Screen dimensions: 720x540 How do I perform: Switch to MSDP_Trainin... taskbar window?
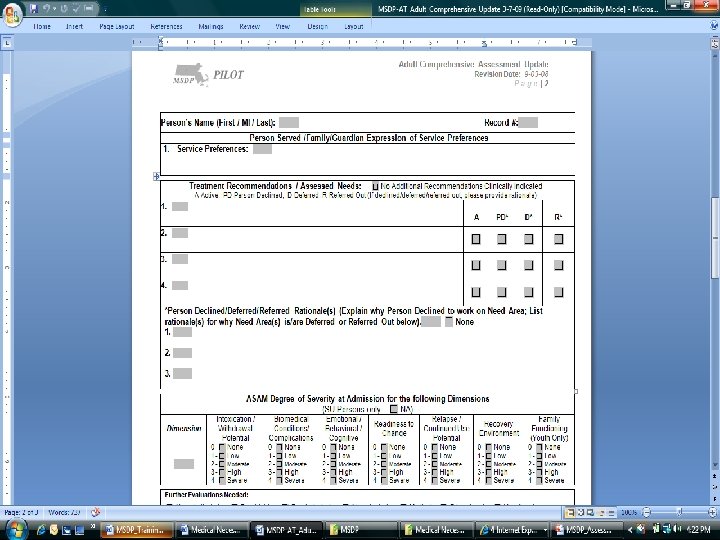pos(136,530)
